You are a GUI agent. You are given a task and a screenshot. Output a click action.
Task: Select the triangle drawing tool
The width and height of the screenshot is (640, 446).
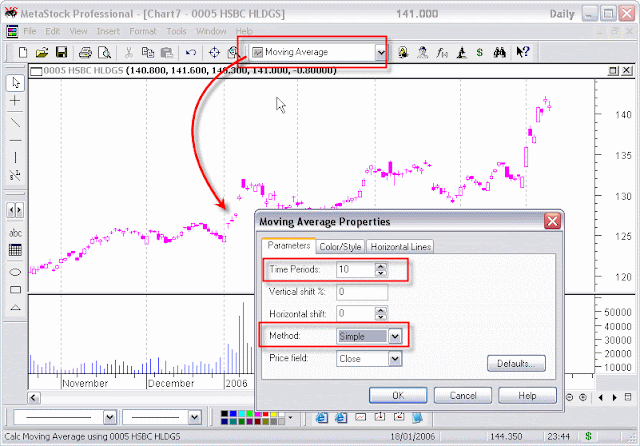click(15, 307)
